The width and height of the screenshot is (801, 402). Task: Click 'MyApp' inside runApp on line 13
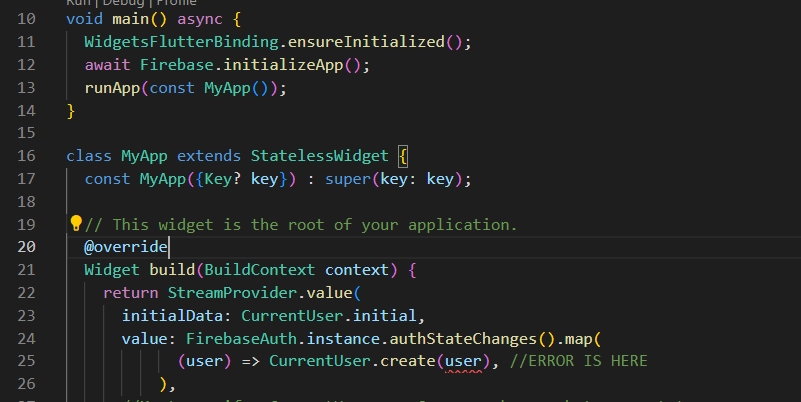tap(227, 88)
